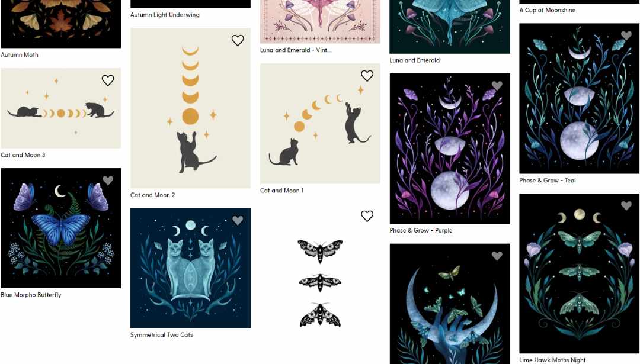Click heart on three moths black-white print
This screenshot has height=364, width=640.
367,216
